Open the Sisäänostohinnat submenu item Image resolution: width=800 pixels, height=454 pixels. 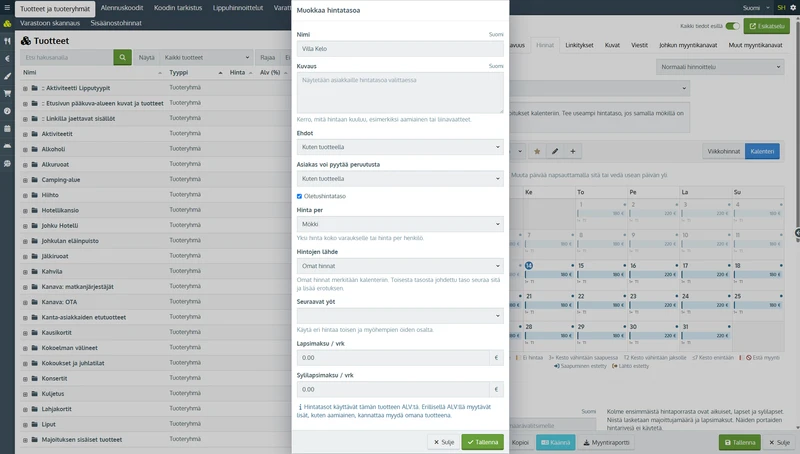tap(116, 23)
